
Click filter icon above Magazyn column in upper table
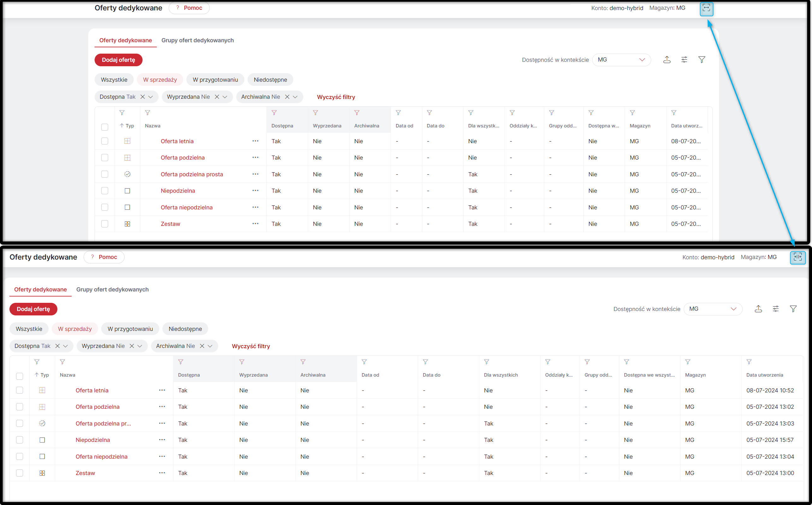point(632,113)
